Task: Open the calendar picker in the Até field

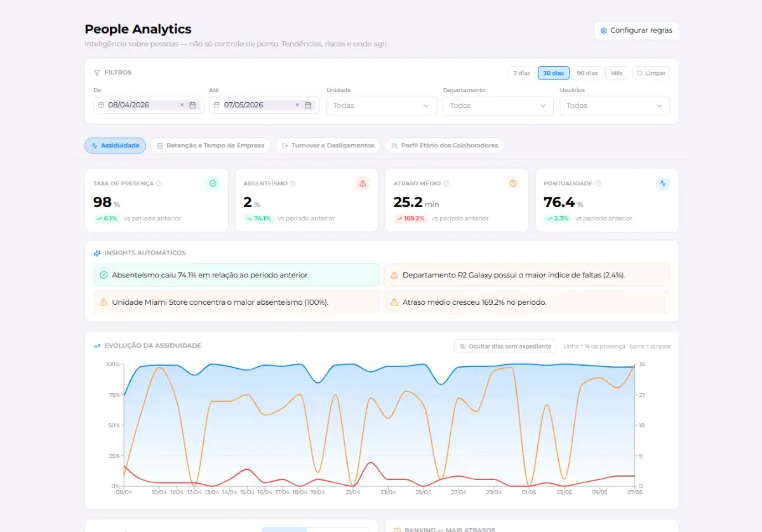Action: (x=308, y=105)
